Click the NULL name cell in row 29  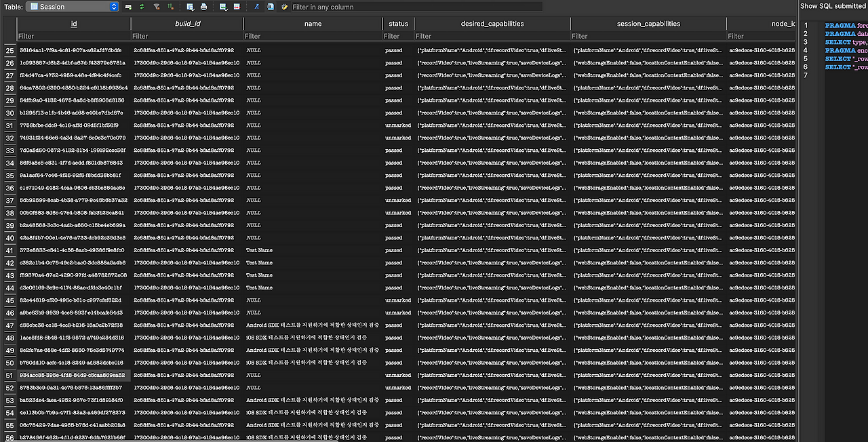tap(313, 100)
